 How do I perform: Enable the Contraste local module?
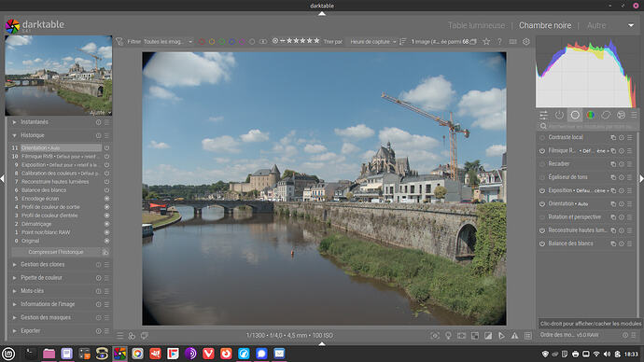(542, 137)
